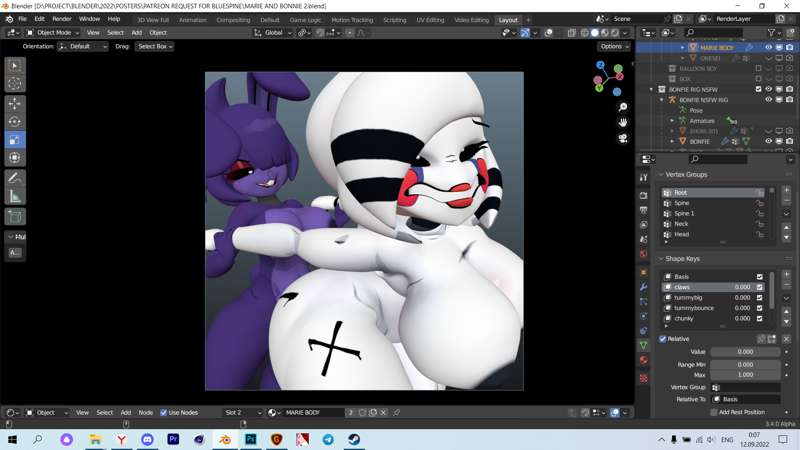Viewport: 800px width, 450px height.
Task: Open the Object Mode dropdown
Action: click(53, 33)
